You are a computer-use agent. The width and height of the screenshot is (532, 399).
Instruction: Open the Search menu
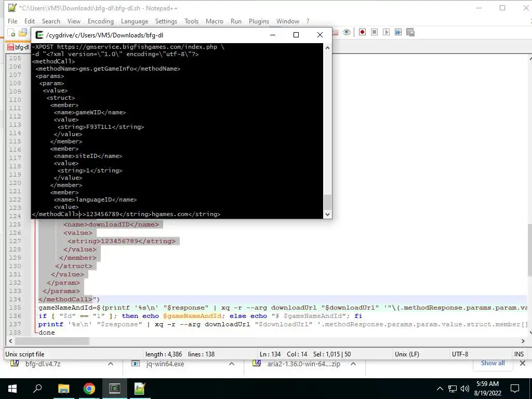point(51,21)
